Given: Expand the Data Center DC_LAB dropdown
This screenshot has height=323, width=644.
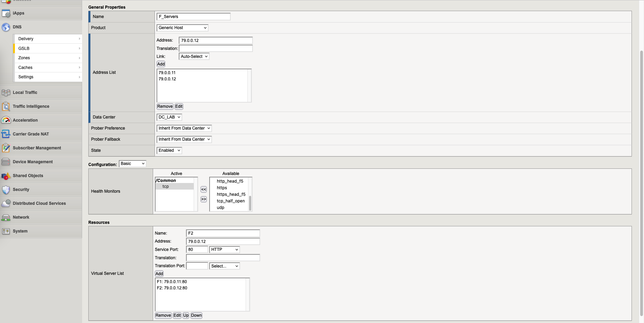Looking at the screenshot, I should pyautogui.click(x=169, y=117).
